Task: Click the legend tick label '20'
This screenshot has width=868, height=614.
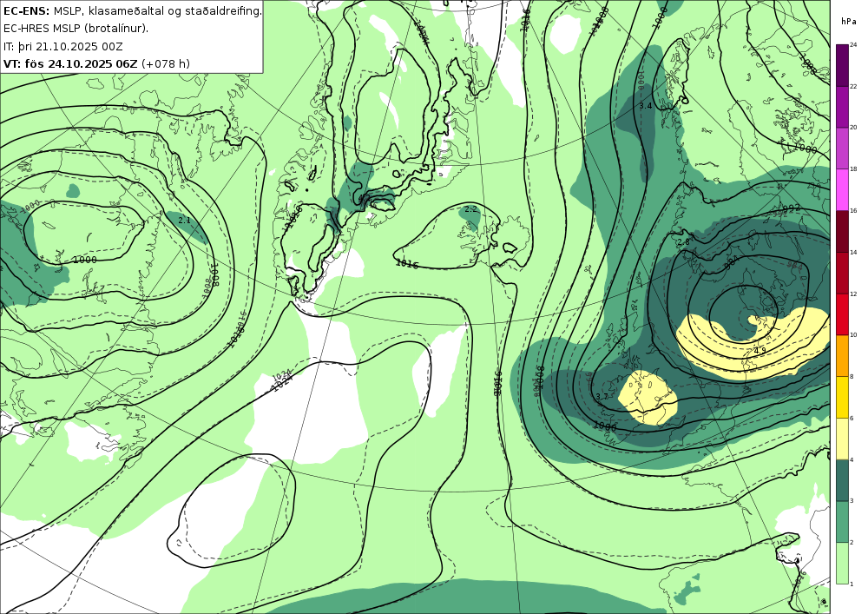Action: (x=853, y=128)
